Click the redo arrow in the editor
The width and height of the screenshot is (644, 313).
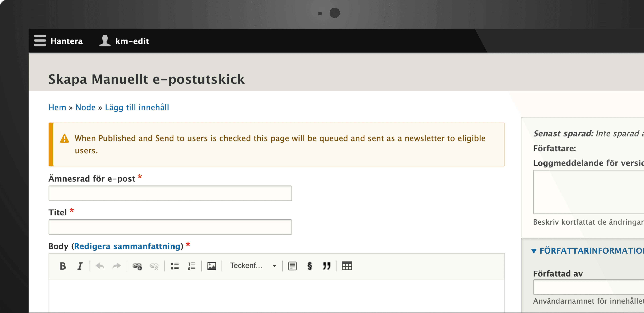pyautogui.click(x=117, y=266)
